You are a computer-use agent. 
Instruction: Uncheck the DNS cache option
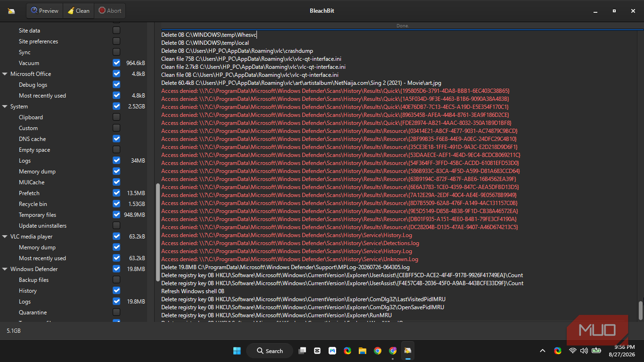116,139
